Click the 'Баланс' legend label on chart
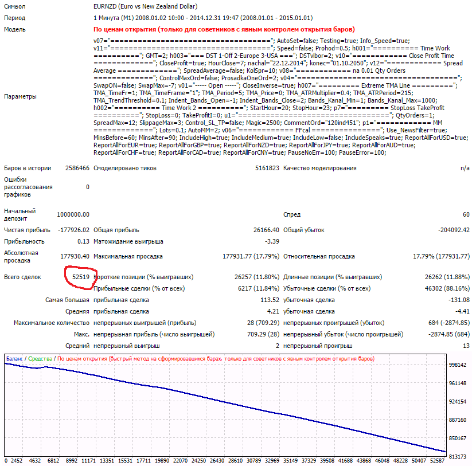Viewport: 476px width, 466px height. pos(14,359)
